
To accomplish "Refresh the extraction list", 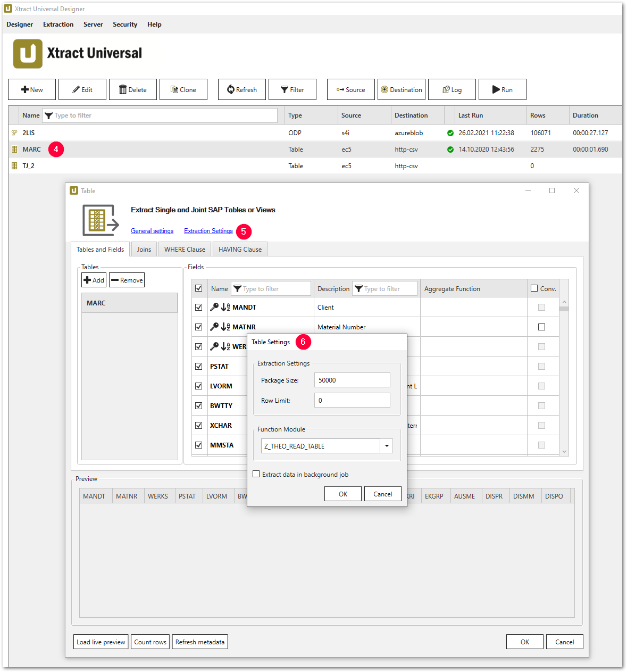I will pyautogui.click(x=242, y=89).
